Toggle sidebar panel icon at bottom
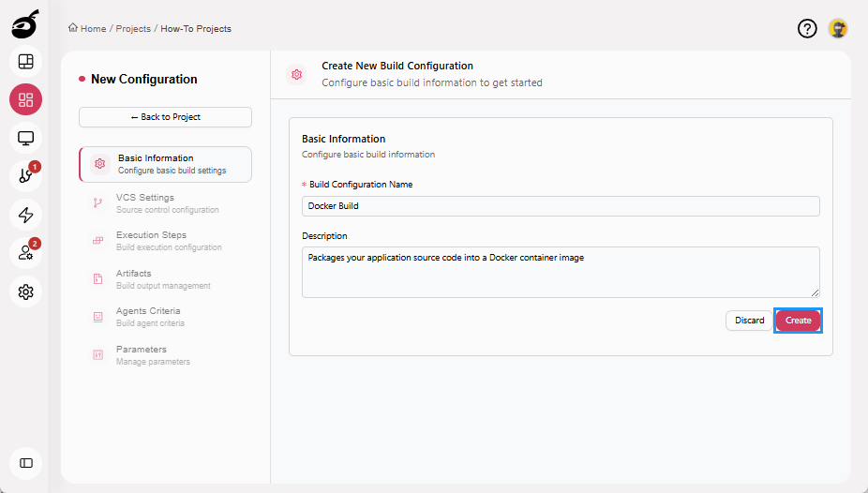 tap(25, 463)
